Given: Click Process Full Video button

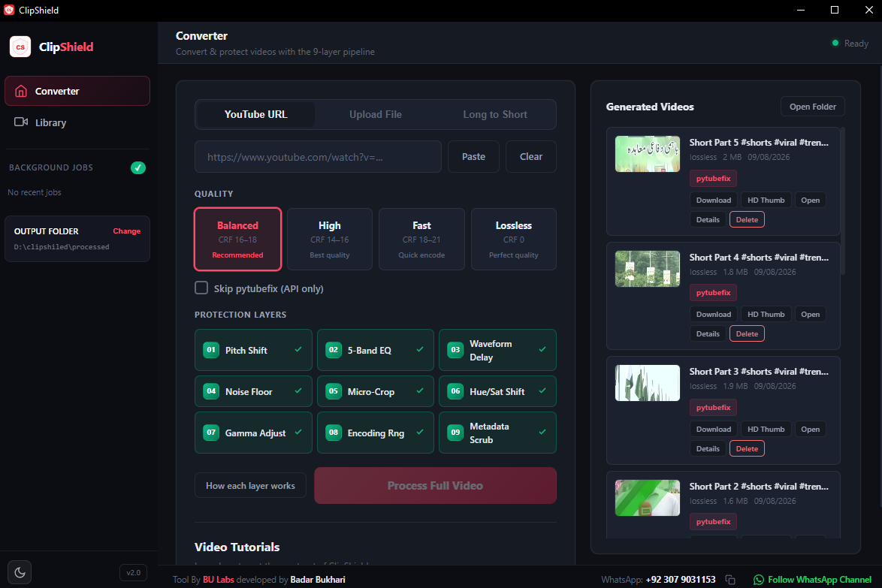Looking at the screenshot, I should point(436,486).
